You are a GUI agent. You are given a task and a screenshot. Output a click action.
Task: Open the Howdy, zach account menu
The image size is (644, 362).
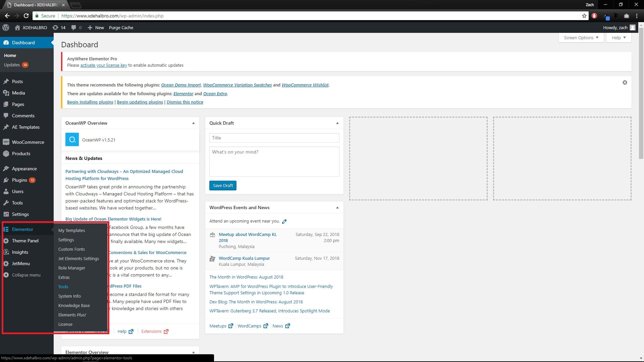(619, 27)
